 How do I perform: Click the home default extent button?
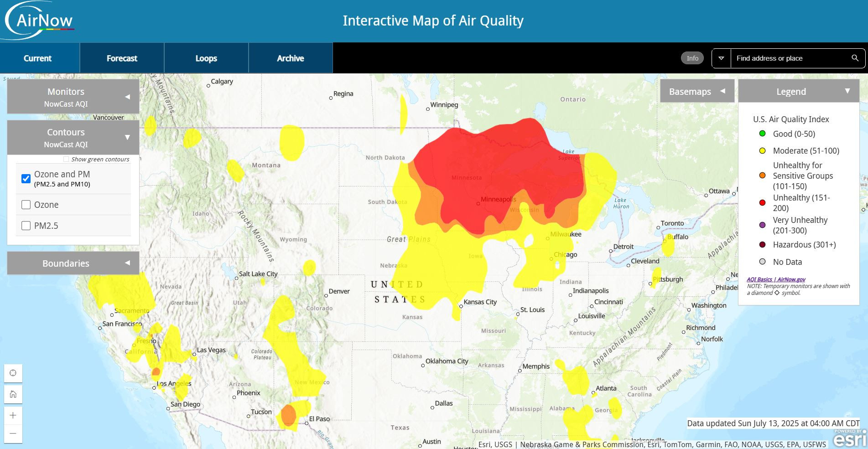tap(13, 394)
